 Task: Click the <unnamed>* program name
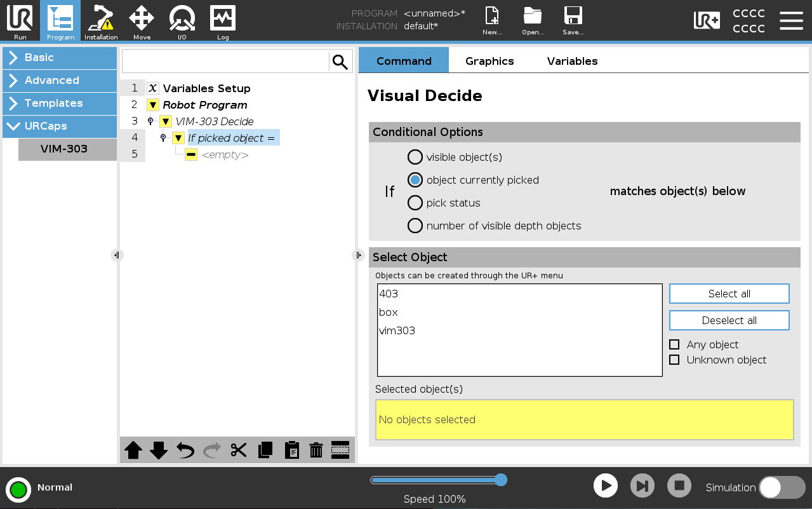[x=434, y=13]
